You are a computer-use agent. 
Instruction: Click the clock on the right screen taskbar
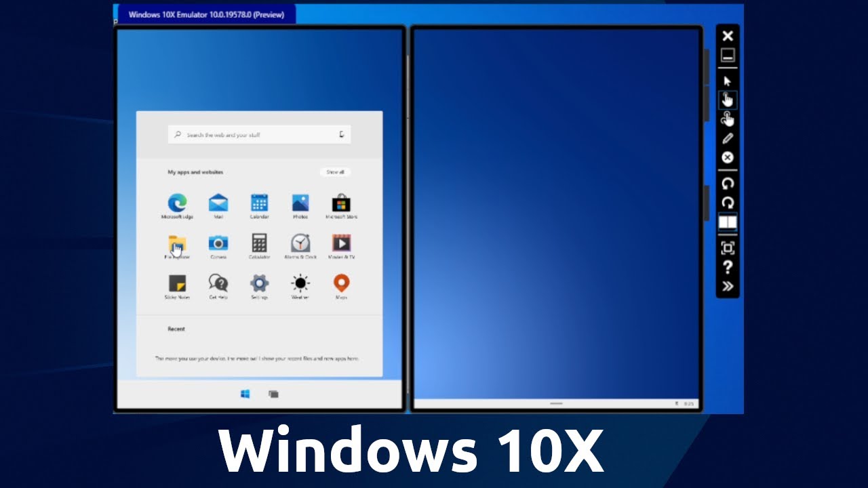[x=689, y=404]
